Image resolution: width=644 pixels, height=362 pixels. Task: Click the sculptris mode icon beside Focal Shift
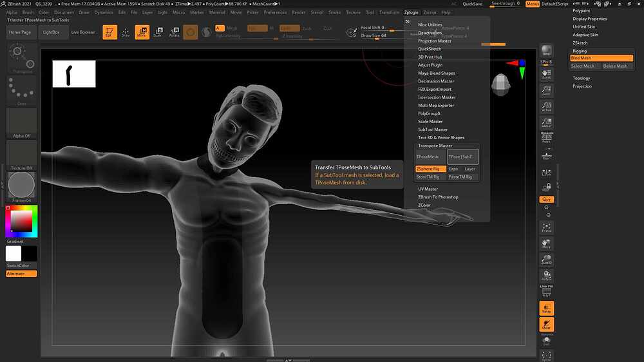point(352,32)
